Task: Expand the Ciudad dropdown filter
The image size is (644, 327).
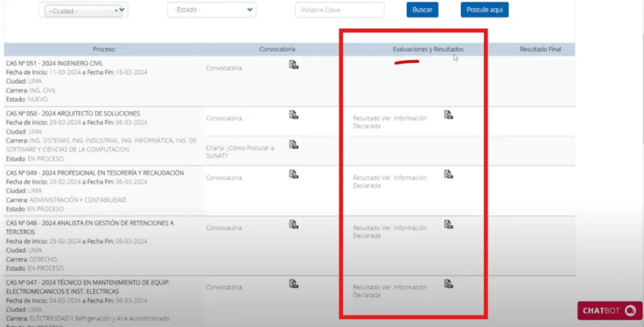Action: coord(84,10)
